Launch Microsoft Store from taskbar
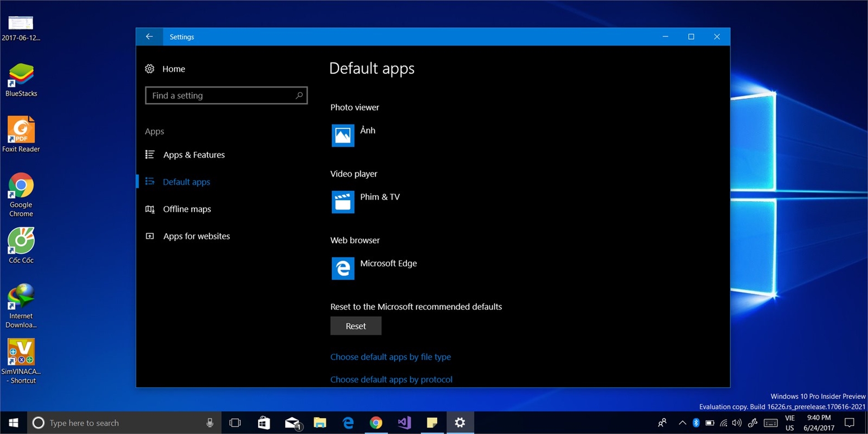 pos(264,423)
